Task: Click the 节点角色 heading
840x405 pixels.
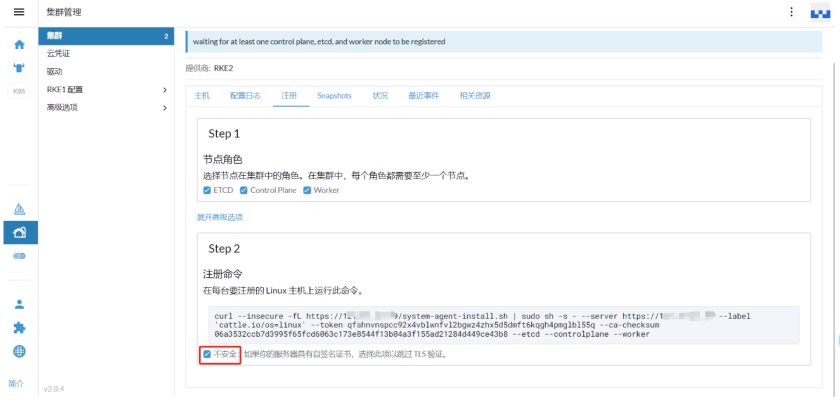Action: (222, 160)
